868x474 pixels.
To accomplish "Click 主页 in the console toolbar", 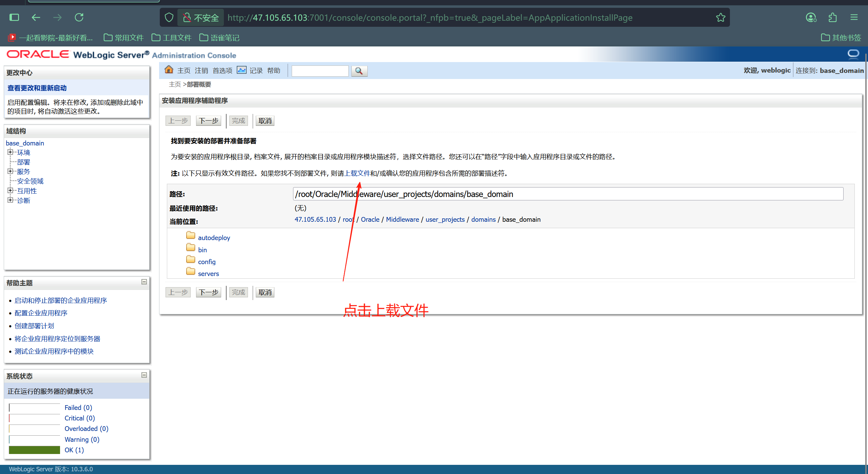I will pyautogui.click(x=184, y=71).
